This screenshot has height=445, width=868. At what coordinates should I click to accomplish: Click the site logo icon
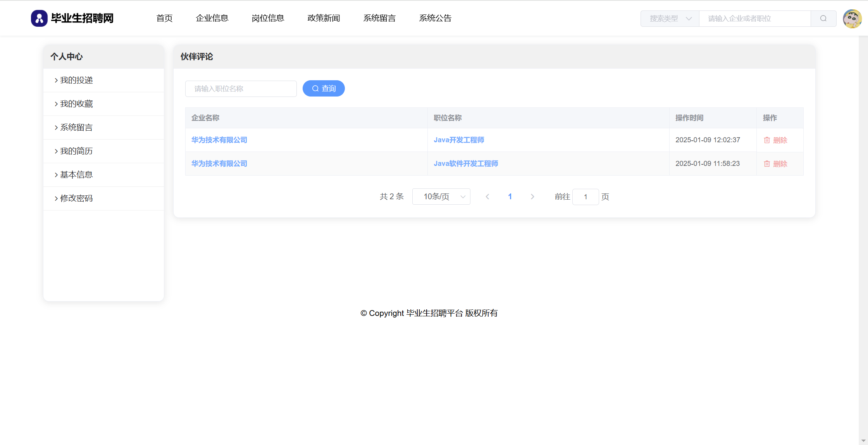39,18
